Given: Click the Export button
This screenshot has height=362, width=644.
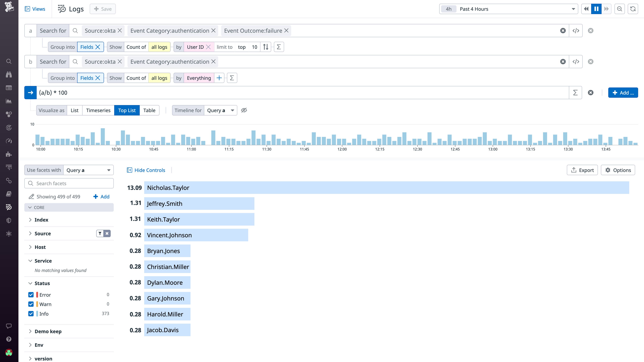Looking at the screenshot, I should coord(582,170).
